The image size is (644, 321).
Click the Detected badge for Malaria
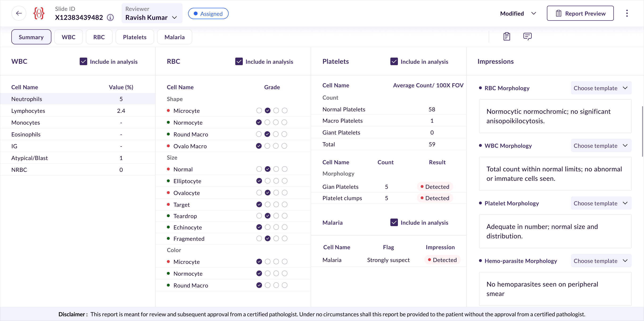coord(442,260)
